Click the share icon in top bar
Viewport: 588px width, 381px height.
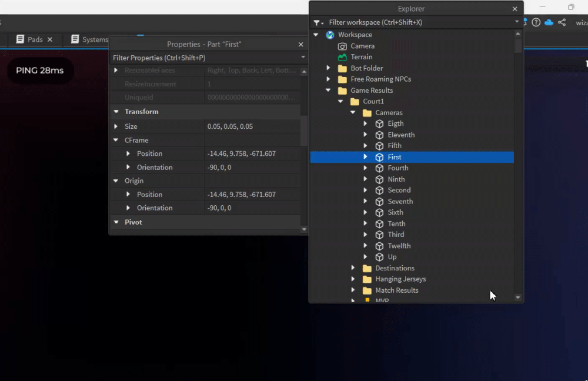point(562,22)
